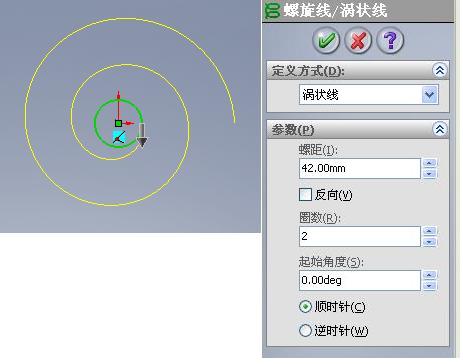Click the helix/spiral feature icon in the panel title
The image size is (463, 364).
[272, 10]
